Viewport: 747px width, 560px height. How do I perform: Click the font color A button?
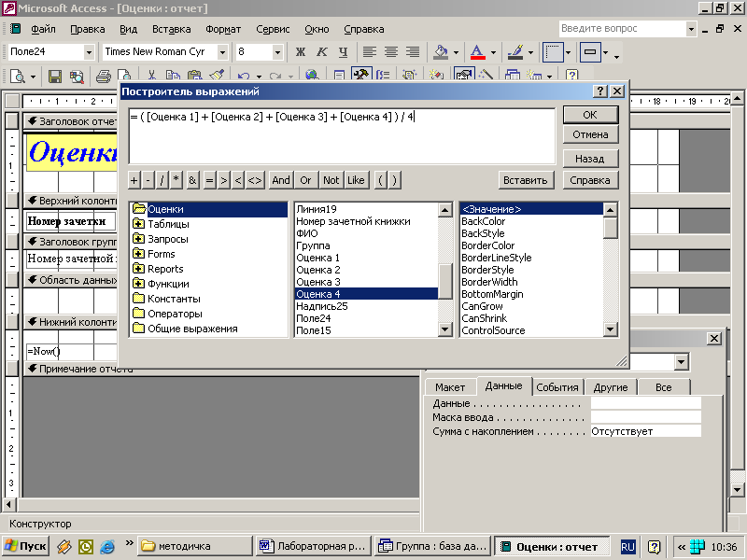477,52
